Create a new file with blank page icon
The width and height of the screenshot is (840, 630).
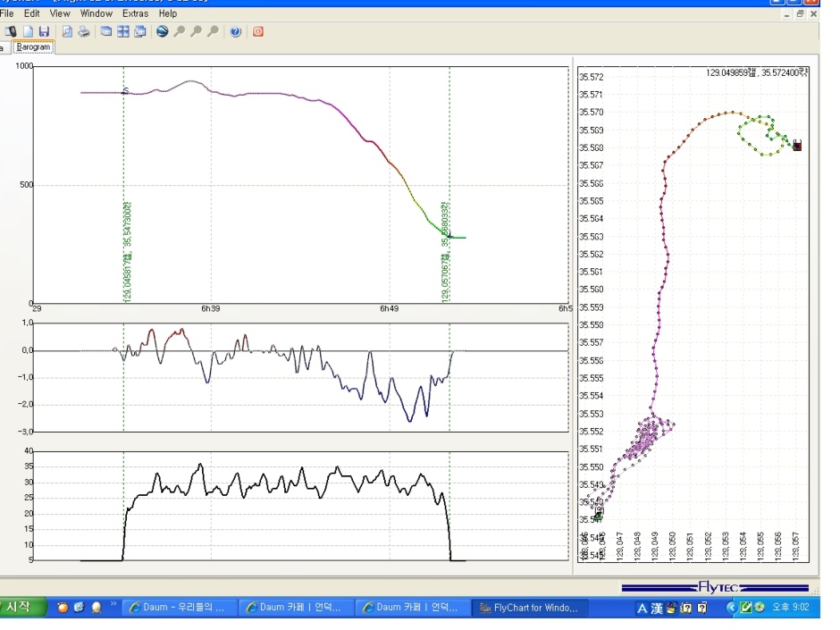[x=28, y=31]
